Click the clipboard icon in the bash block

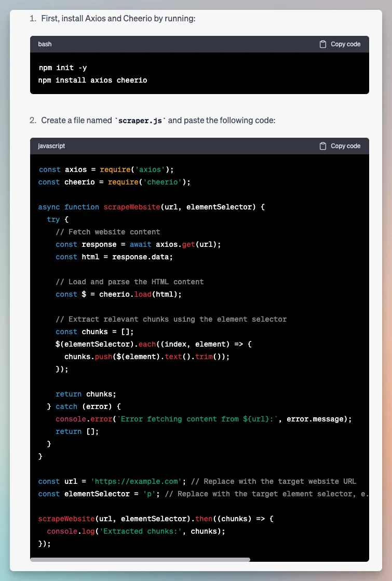tap(323, 44)
